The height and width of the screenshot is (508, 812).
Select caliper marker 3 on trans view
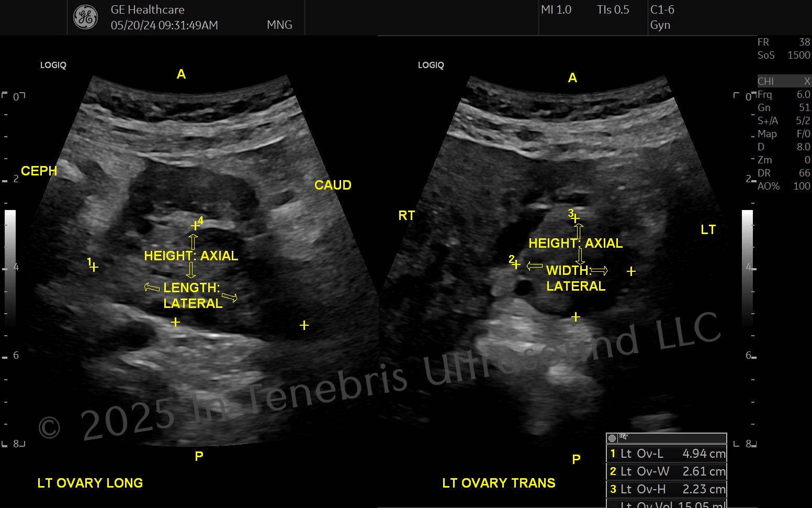click(576, 218)
